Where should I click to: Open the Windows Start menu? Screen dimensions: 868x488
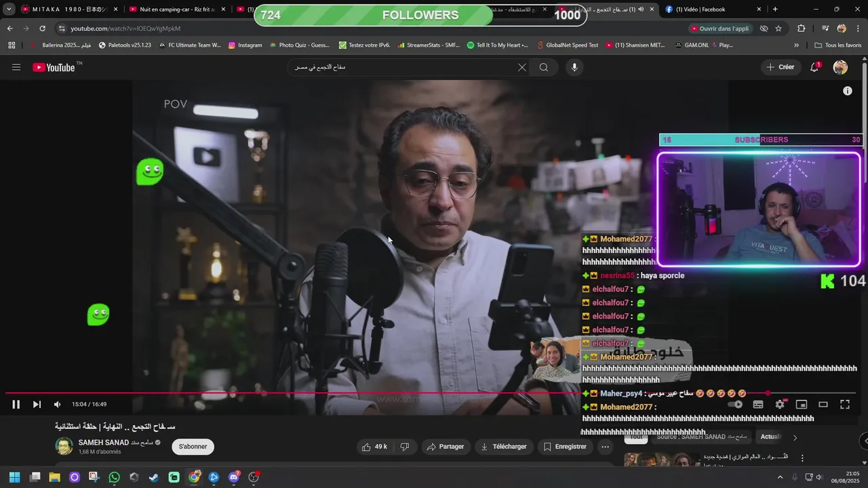click(x=14, y=477)
